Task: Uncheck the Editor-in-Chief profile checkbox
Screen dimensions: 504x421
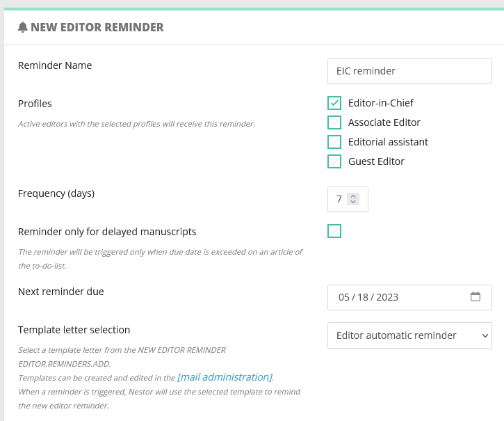Action: pyautogui.click(x=334, y=103)
